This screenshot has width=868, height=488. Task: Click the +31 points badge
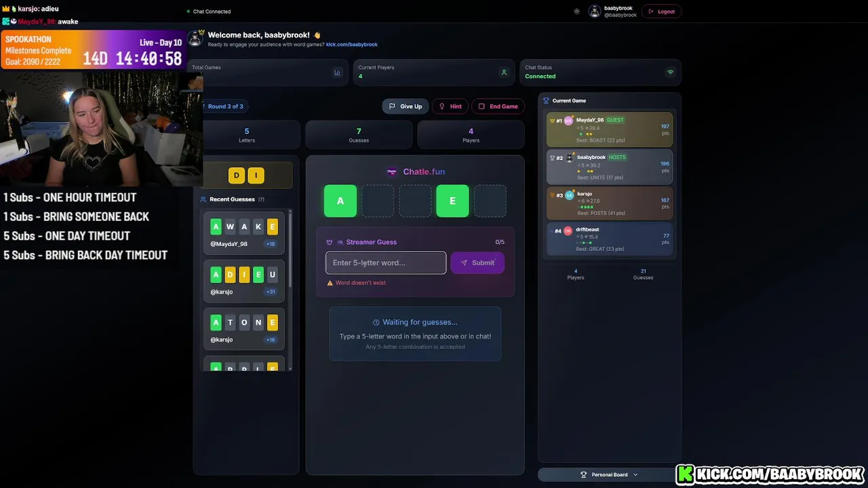coord(271,292)
